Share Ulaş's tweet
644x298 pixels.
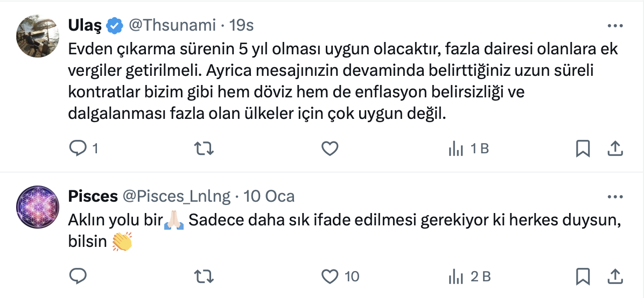pos(615,148)
